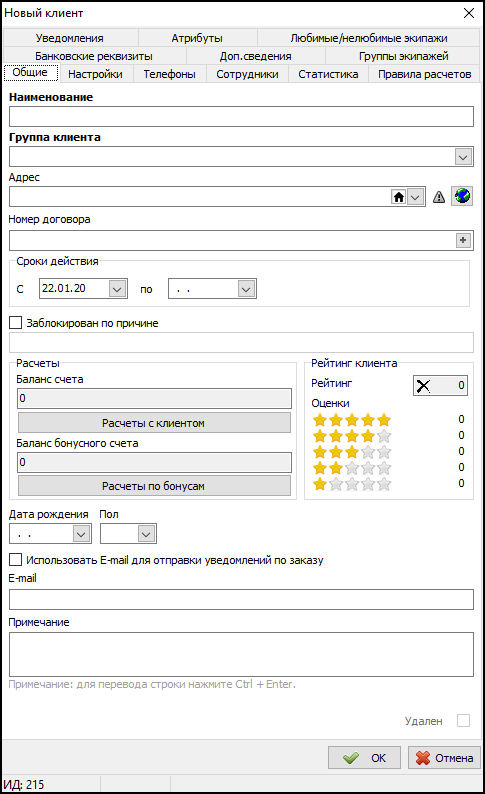Open Любимые/нелюбимые экипажи tab
Image resolution: width=485 pixels, height=794 pixels.
coord(369,38)
